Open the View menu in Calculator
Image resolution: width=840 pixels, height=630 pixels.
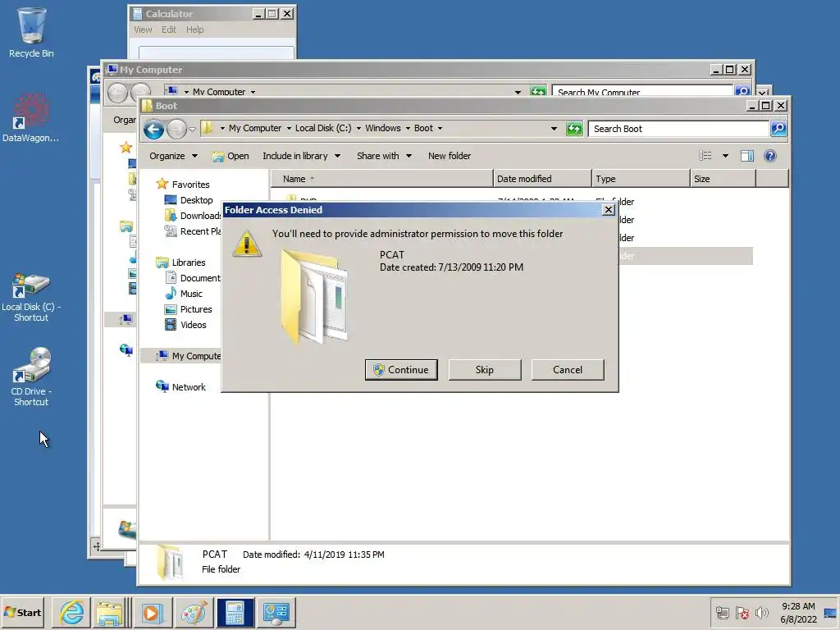pyautogui.click(x=143, y=30)
